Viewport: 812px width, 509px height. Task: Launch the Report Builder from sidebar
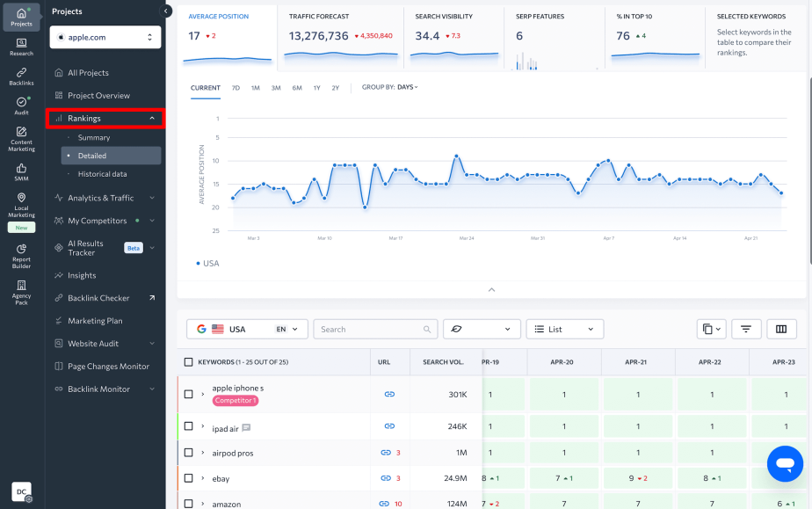click(x=20, y=255)
